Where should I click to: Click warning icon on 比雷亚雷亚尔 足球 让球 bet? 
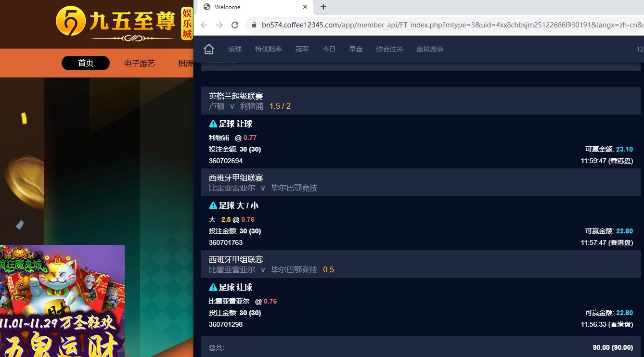click(213, 288)
